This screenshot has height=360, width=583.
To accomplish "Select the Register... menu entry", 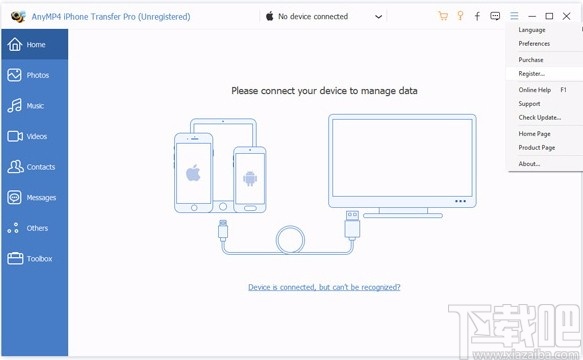I will coord(544,74).
